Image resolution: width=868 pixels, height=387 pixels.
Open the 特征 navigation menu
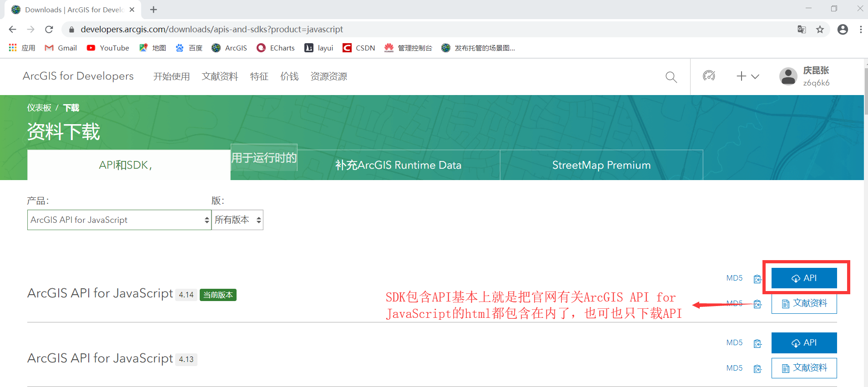259,76
